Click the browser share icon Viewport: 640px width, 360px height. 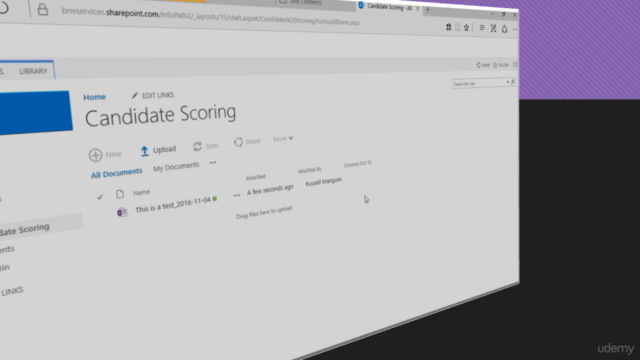[504, 29]
